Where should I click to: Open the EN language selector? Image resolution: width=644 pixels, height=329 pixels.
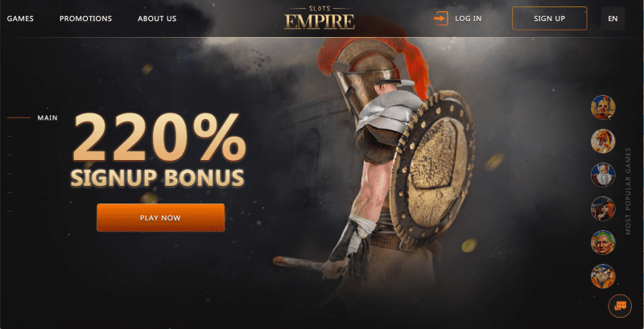click(613, 19)
